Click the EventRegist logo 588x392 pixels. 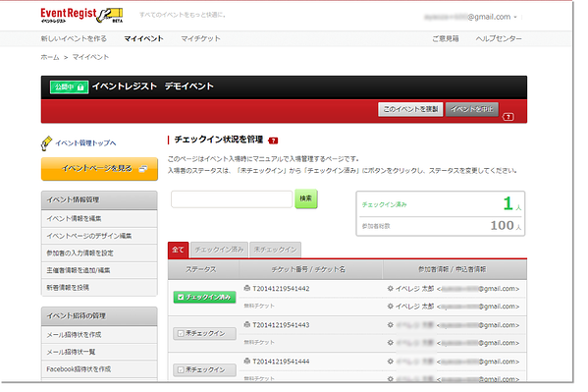click(x=81, y=15)
